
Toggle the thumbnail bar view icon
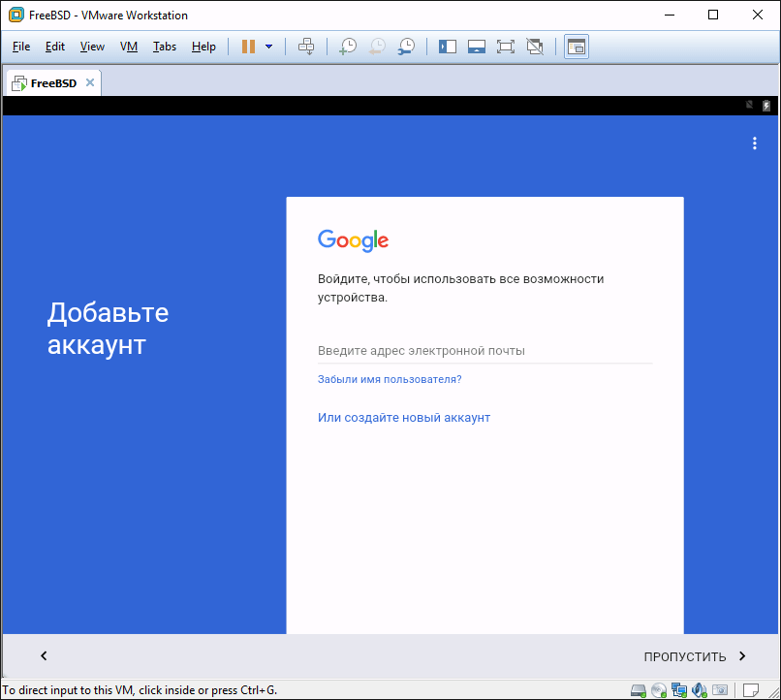click(x=477, y=47)
